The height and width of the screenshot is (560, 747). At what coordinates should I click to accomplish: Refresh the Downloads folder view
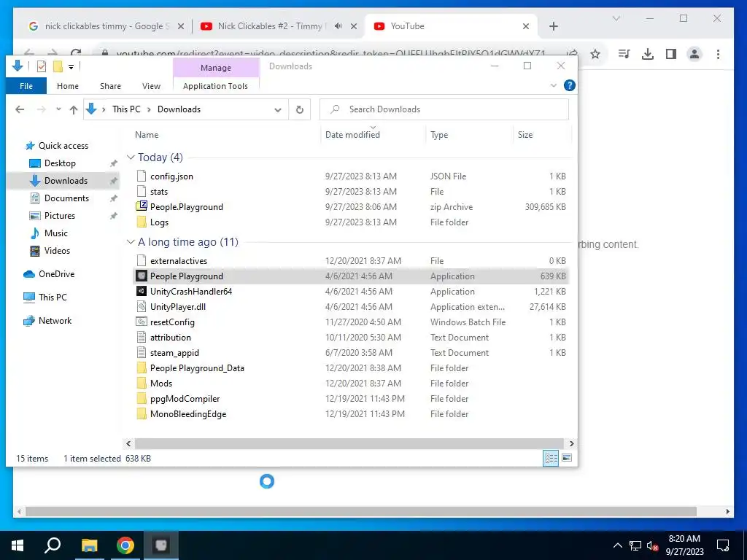tap(300, 109)
